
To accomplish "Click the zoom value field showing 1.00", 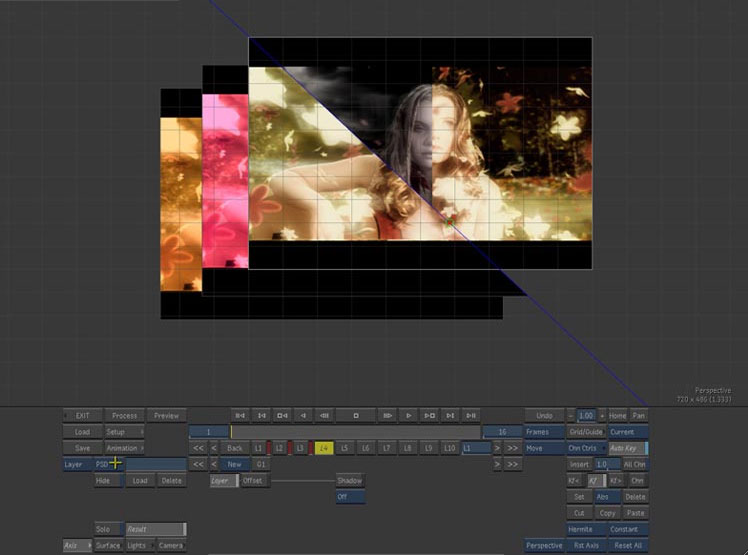I will (x=586, y=416).
